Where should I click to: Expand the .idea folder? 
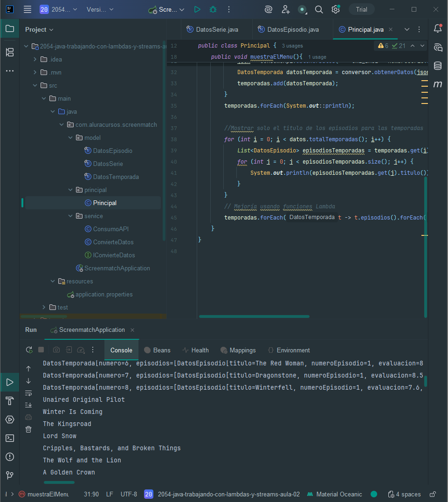click(35, 59)
